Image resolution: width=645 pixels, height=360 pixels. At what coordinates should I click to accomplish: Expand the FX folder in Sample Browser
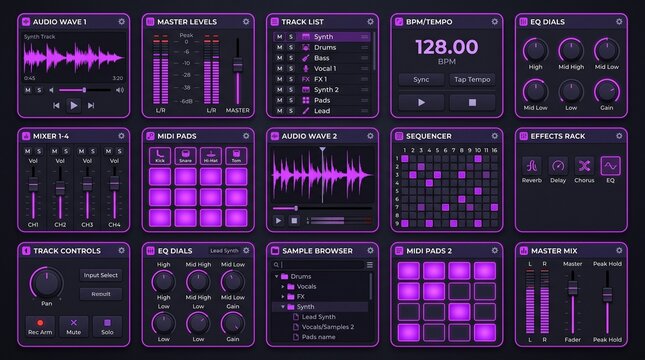click(283, 297)
